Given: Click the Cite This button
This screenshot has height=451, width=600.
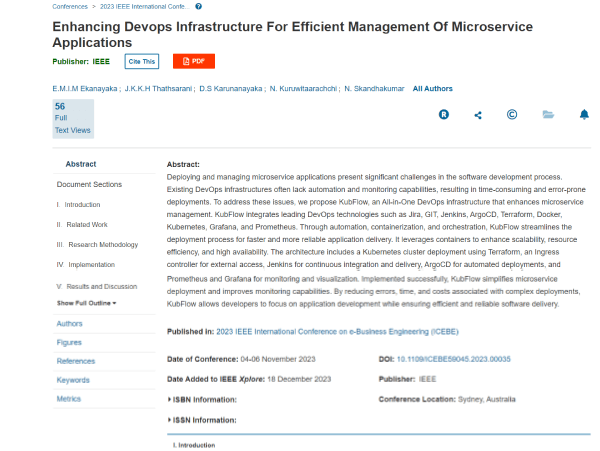Looking at the screenshot, I should [142, 61].
